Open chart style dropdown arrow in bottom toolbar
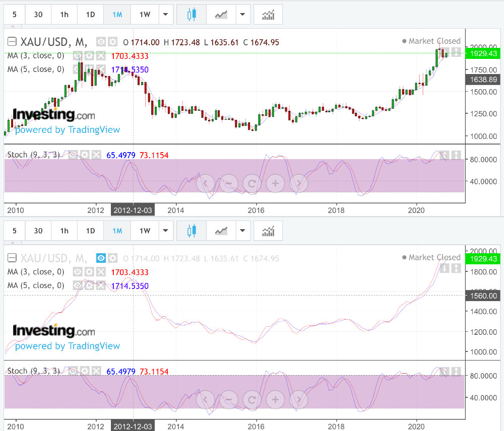 [x=243, y=231]
